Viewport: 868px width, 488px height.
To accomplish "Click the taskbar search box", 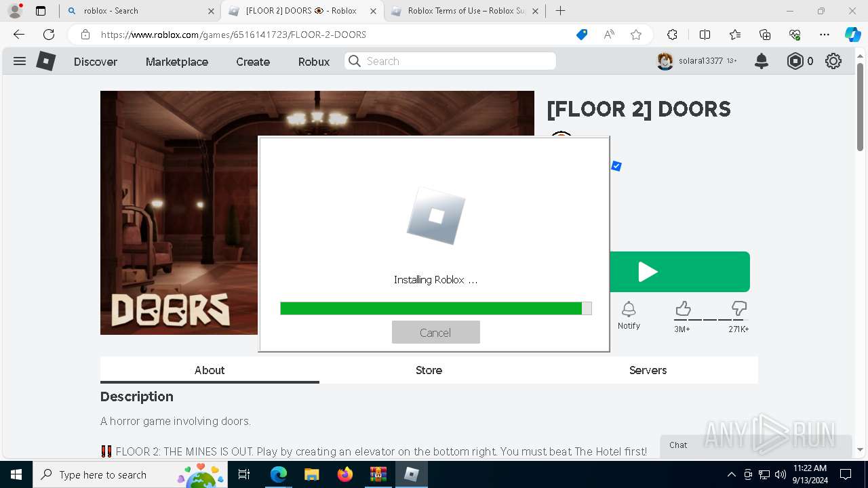I will pyautogui.click(x=130, y=474).
